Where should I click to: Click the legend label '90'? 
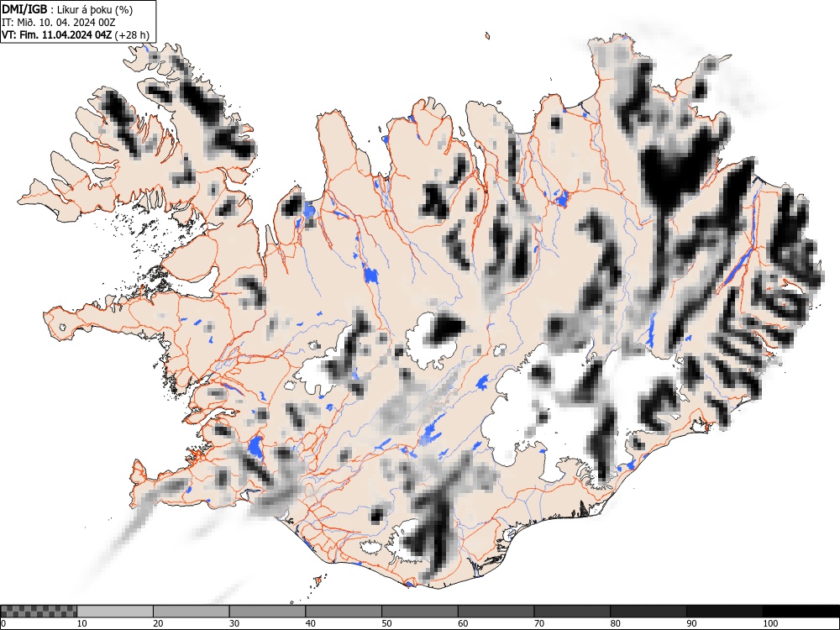(x=691, y=623)
